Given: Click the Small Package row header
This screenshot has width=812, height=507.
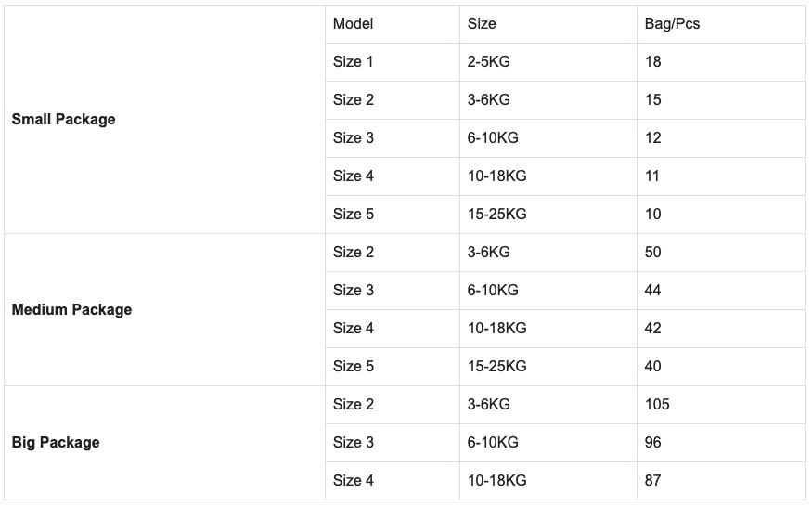Looking at the screenshot, I should pos(164,119).
